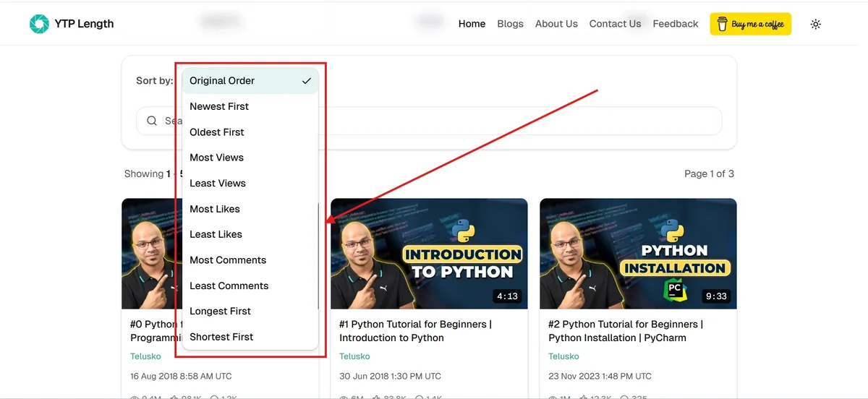Click date 16 Aug 2018 8:58 AM UTC
The width and height of the screenshot is (868, 399).
[x=181, y=377]
